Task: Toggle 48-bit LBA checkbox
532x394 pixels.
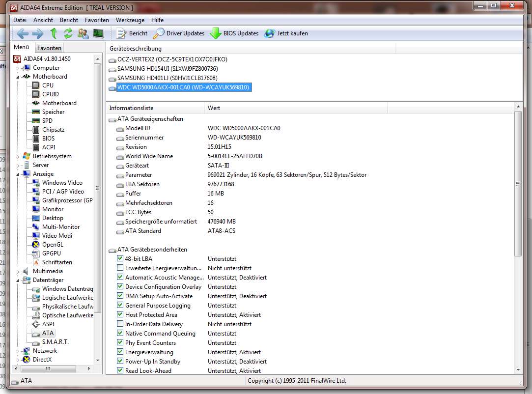Action: [x=120, y=258]
